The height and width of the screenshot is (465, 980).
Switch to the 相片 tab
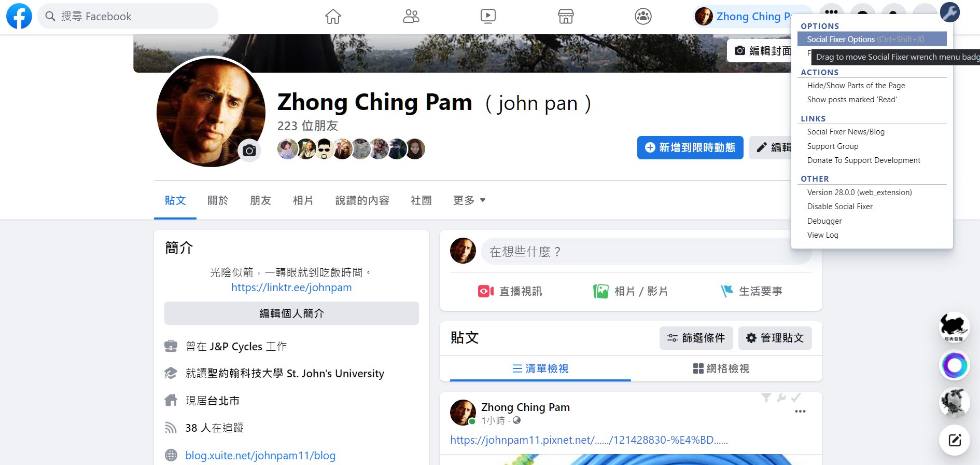(303, 200)
